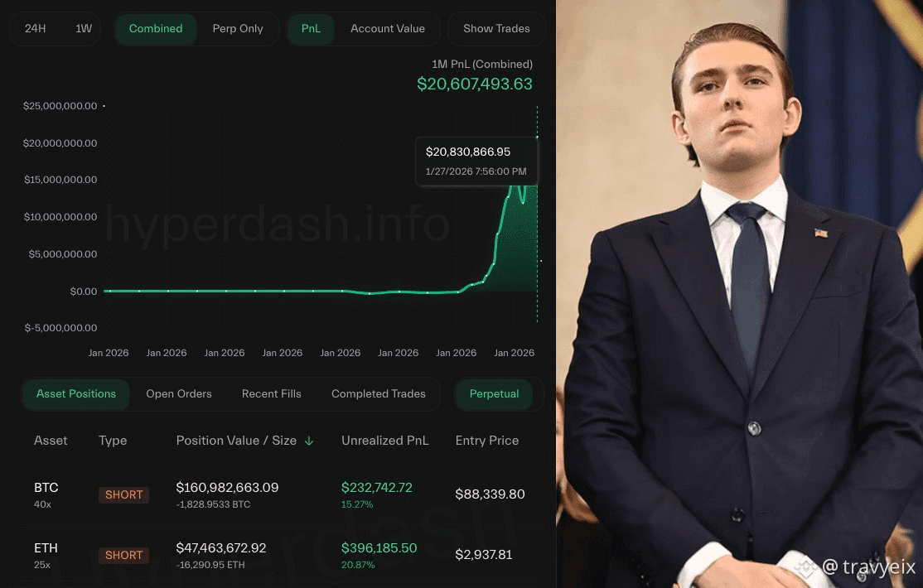Select the ETH position row
Image resolution: width=923 pixels, height=588 pixels.
pos(279,556)
